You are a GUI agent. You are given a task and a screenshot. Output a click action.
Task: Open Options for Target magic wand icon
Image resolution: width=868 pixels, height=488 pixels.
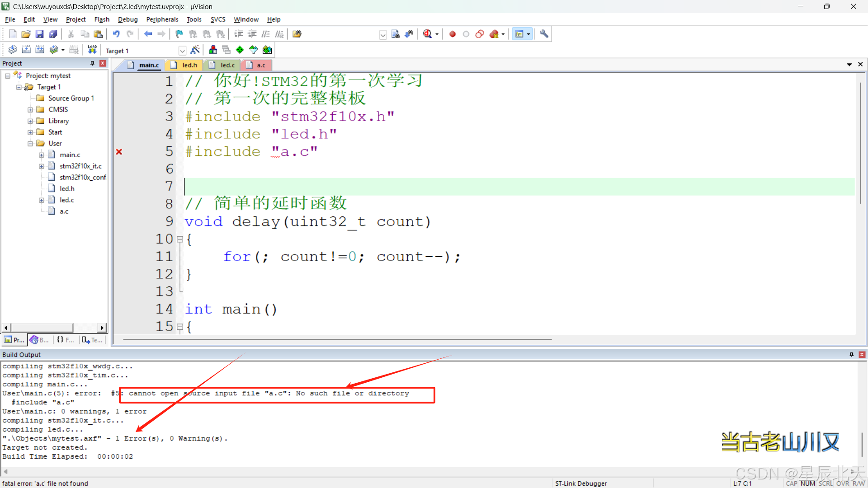(x=195, y=50)
